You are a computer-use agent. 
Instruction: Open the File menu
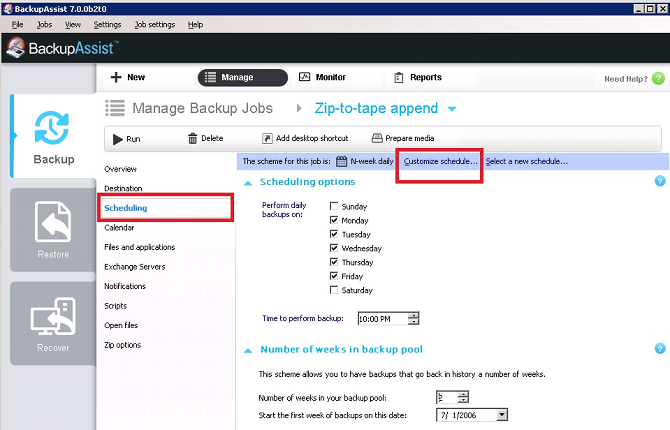point(18,25)
